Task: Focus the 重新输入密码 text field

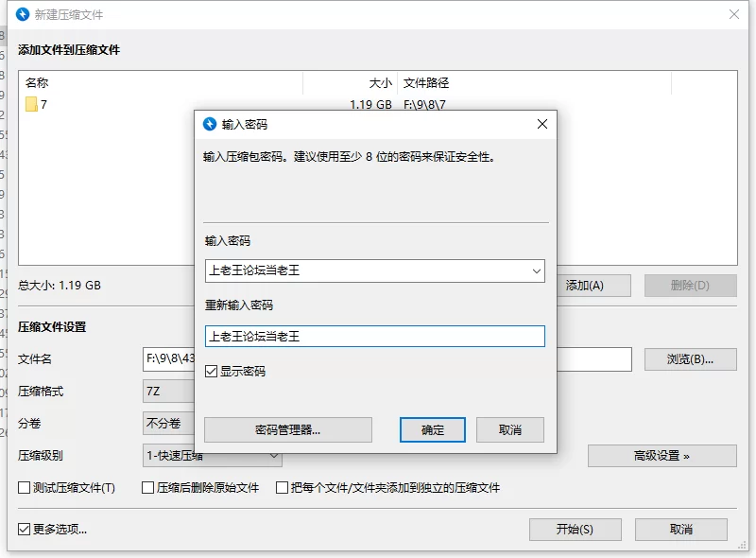Action: tap(374, 337)
